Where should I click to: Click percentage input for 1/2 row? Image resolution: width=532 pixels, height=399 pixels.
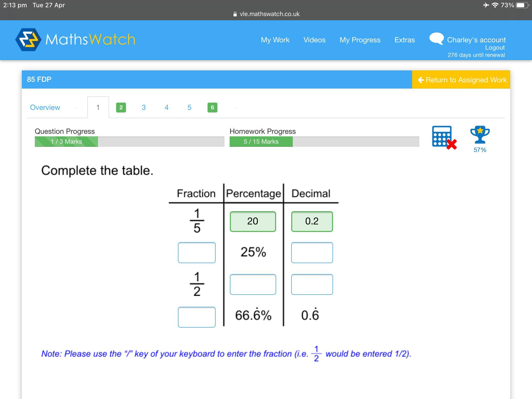(253, 284)
